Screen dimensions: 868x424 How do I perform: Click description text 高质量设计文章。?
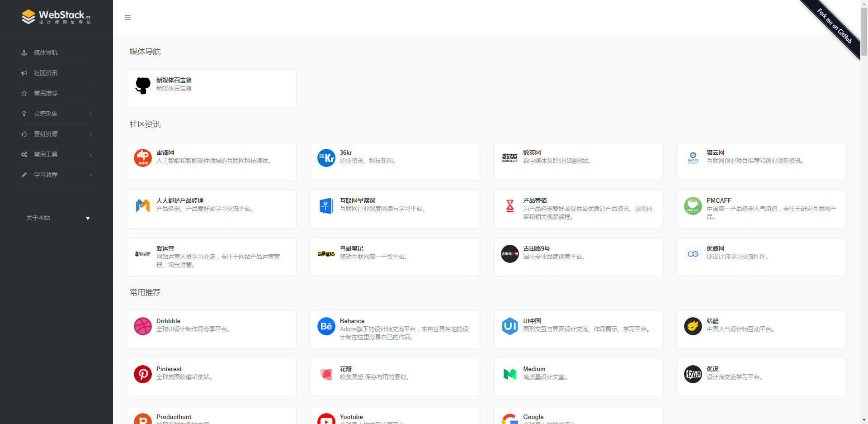pos(546,377)
